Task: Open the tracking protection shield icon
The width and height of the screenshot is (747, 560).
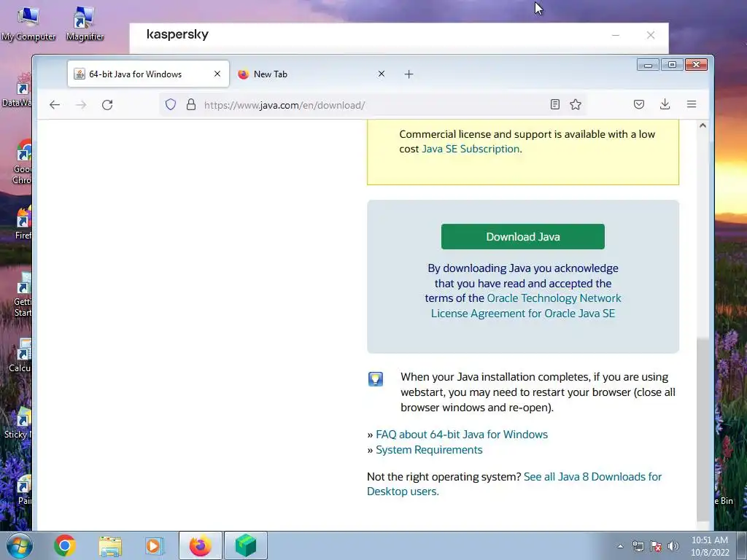Action: 171,105
